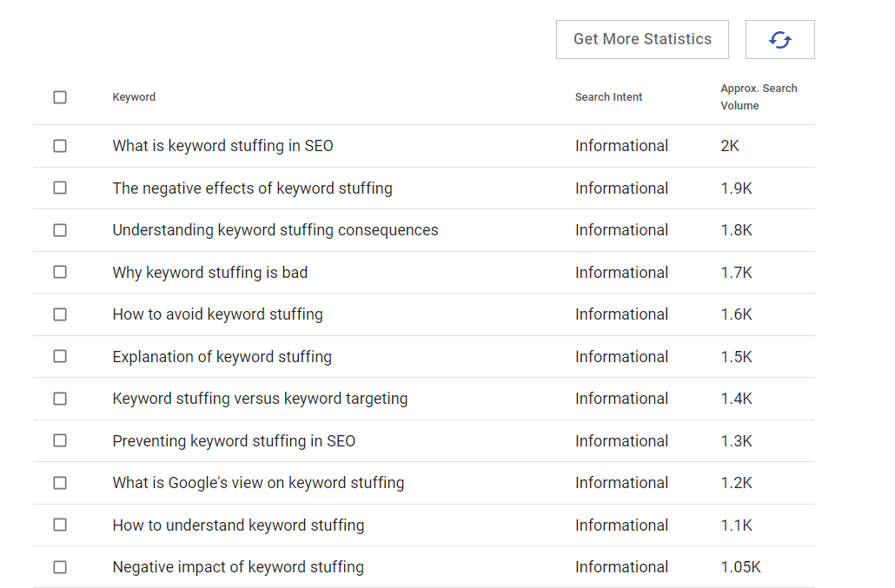
Task: Click keyword 'Why keyword stuffing is bad'
Action: [x=210, y=273]
